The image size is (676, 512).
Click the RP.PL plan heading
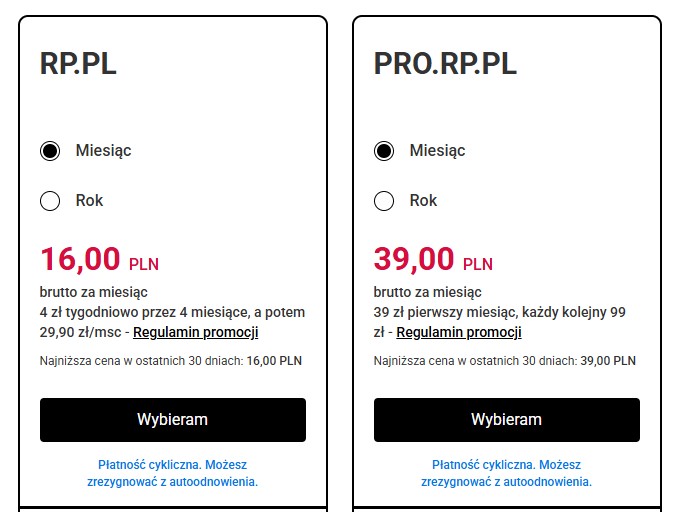(x=78, y=64)
